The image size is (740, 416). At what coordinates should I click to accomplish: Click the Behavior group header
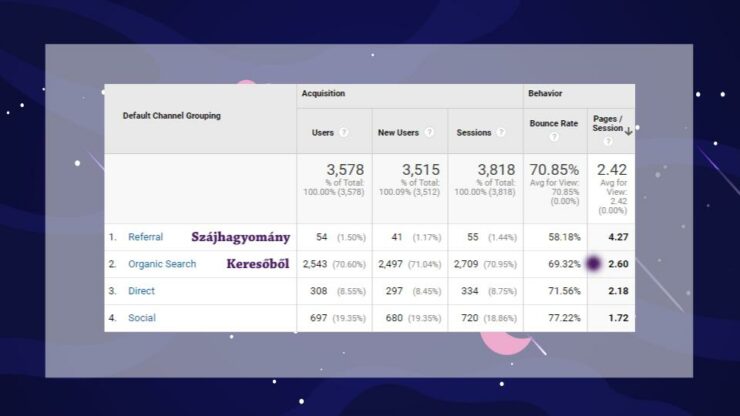pyautogui.click(x=545, y=93)
